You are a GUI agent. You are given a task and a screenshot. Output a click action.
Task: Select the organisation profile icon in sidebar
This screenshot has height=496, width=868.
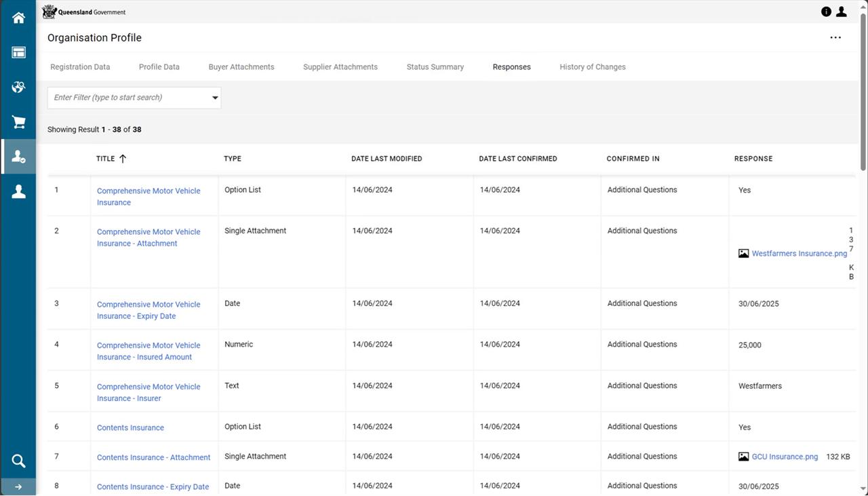pos(18,157)
